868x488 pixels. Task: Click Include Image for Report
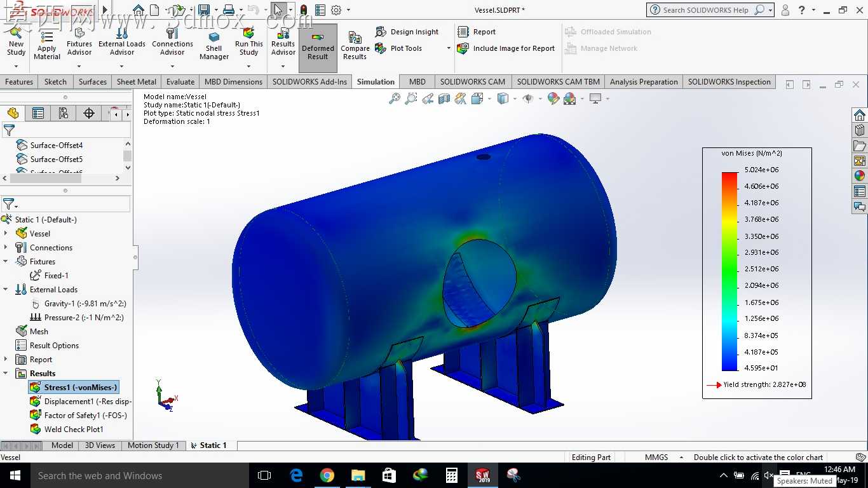[x=506, y=48]
